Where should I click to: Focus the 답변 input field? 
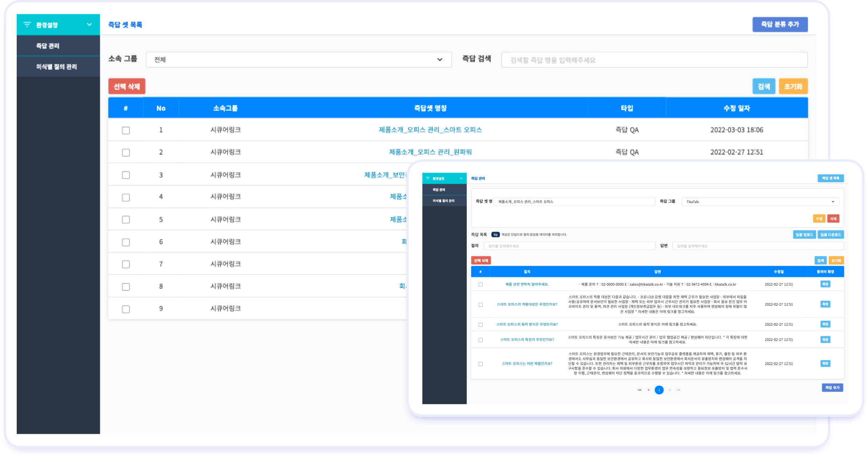pyautogui.click(x=758, y=246)
